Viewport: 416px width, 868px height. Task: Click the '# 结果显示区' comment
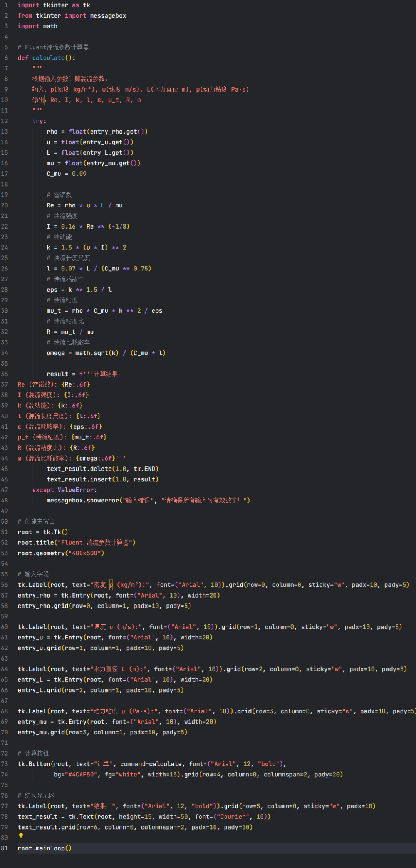[36, 796]
